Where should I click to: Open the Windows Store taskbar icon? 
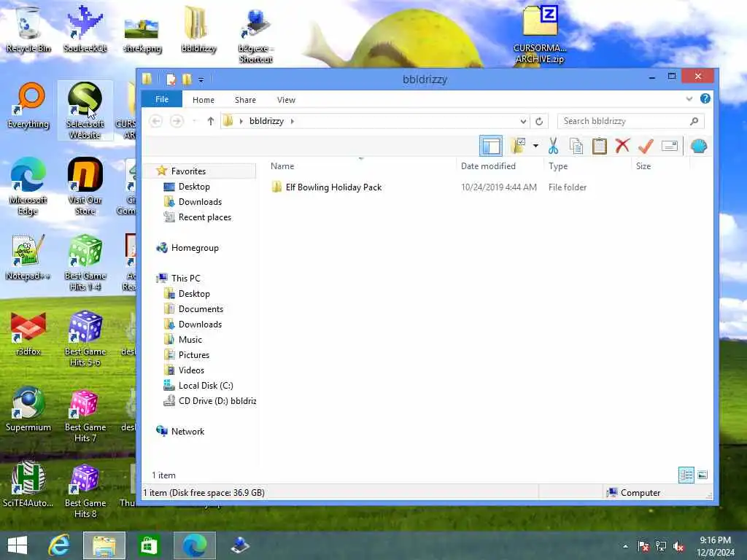click(149, 545)
